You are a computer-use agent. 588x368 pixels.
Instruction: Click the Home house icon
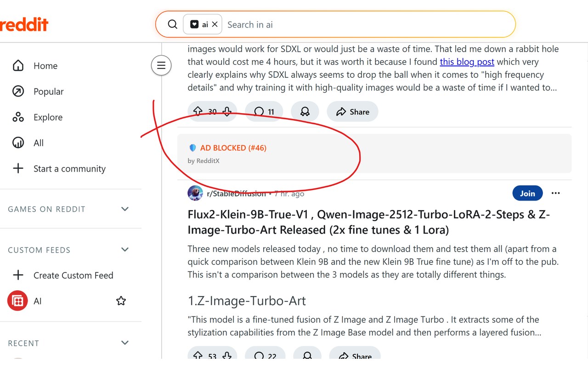[18, 66]
